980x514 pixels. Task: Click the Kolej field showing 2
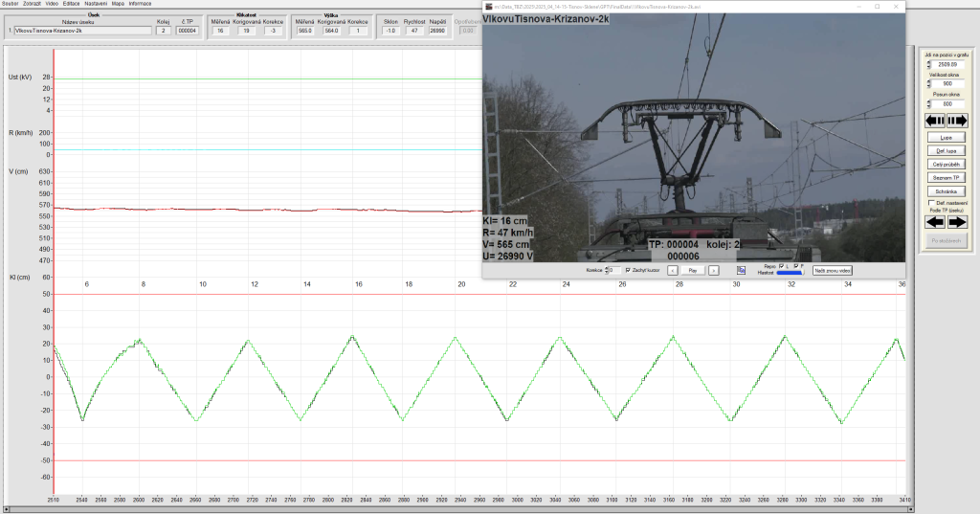pyautogui.click(x=163, y=31)
